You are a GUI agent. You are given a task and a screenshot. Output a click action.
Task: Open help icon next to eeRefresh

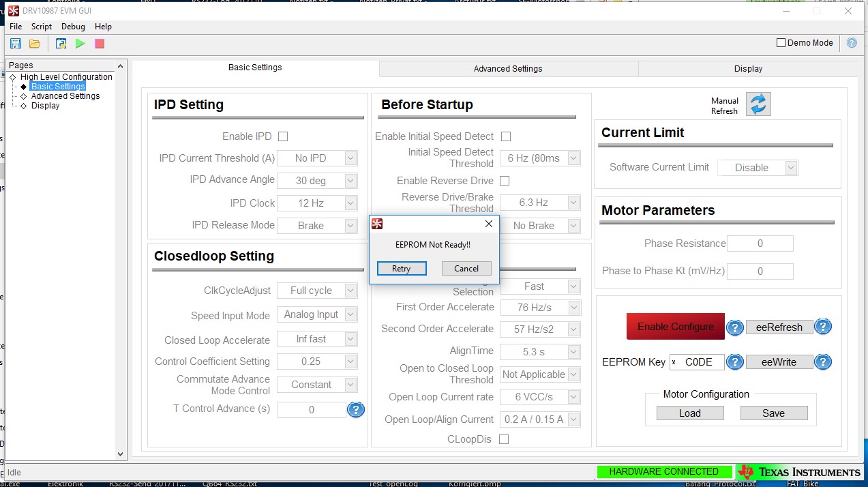(823, 327)
